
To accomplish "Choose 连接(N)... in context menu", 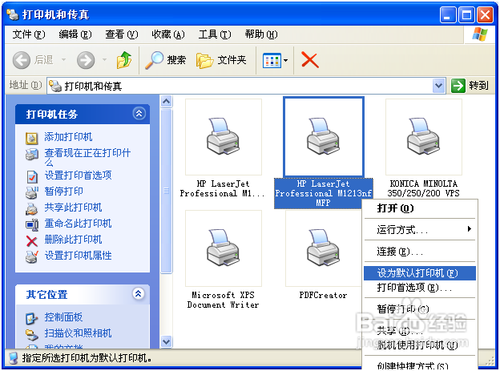I will click(420, 252).
